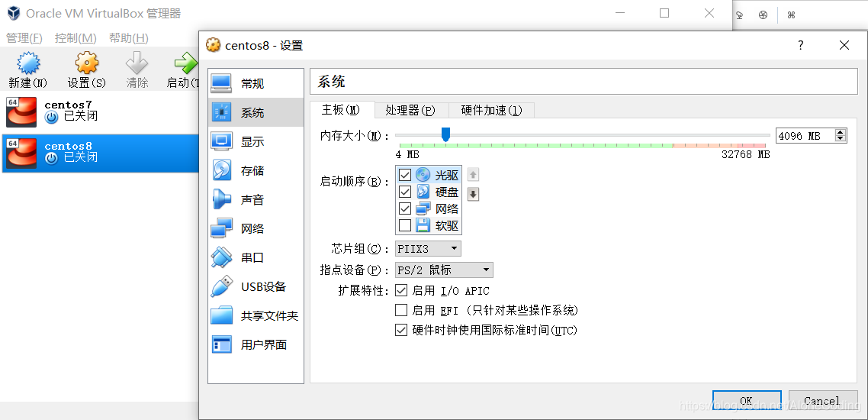Increase memory size with the stepper up arrow
Viewport: 868px width, 420px height.
(841, 132)
